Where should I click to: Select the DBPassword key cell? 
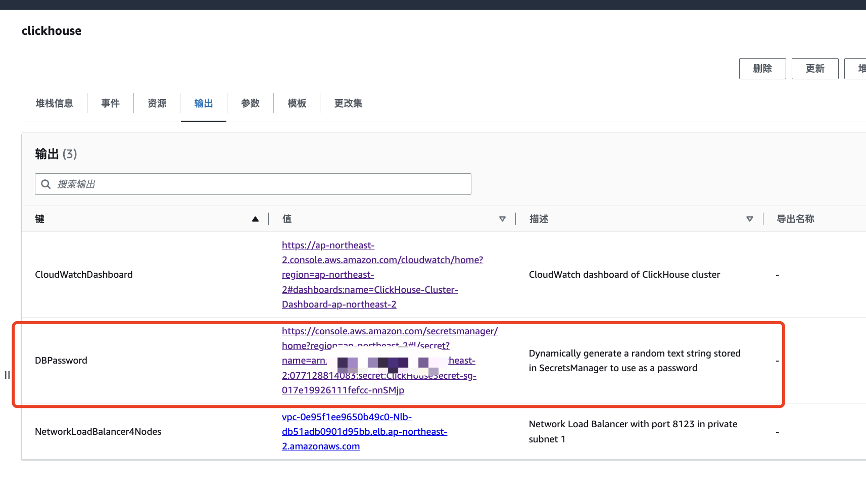[61, 361]
